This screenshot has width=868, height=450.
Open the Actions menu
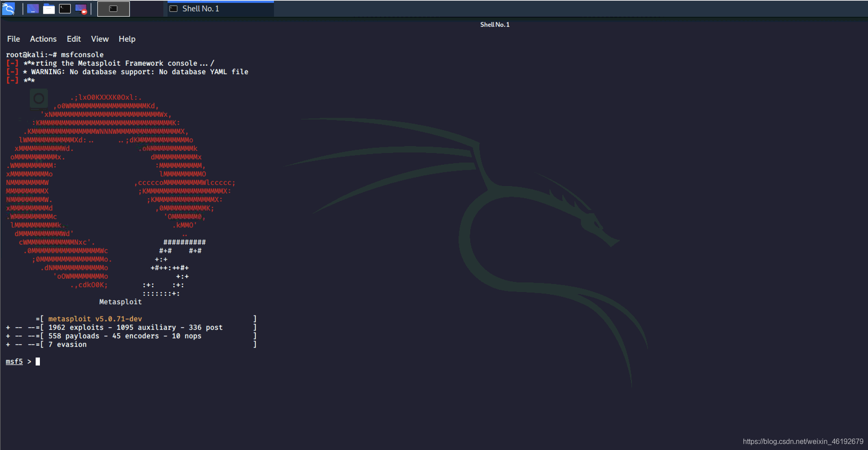click(x=43, y=39)
